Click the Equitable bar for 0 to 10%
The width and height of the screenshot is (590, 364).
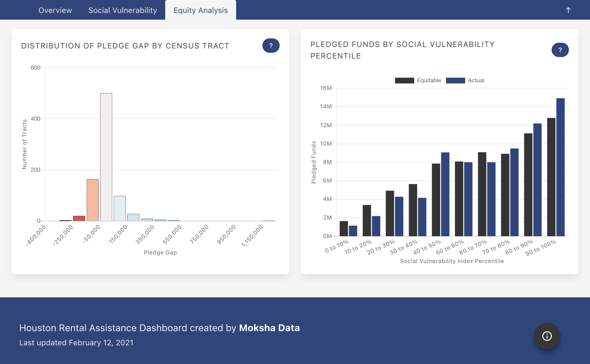(343, 229)
